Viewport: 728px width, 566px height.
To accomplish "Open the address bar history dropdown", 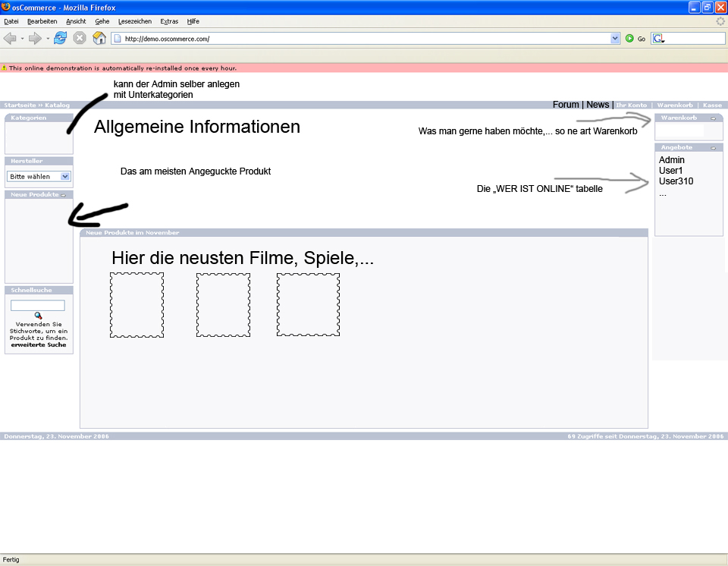I will [616, 38].
